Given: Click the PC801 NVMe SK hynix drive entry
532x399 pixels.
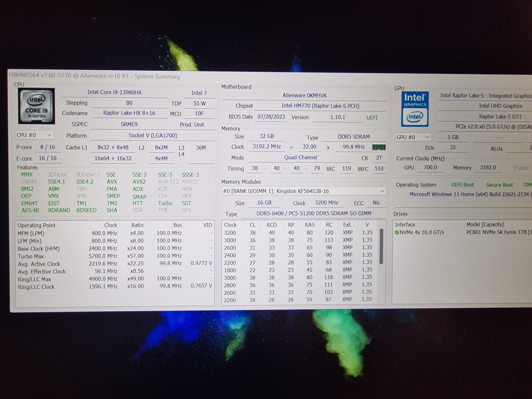Looking at the screenshot, I should click(x=496, y=232).
